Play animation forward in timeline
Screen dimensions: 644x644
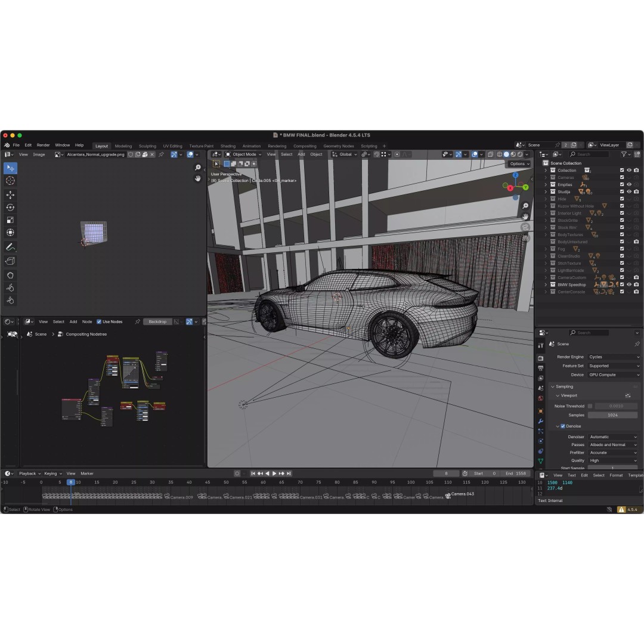coord(274,473)
